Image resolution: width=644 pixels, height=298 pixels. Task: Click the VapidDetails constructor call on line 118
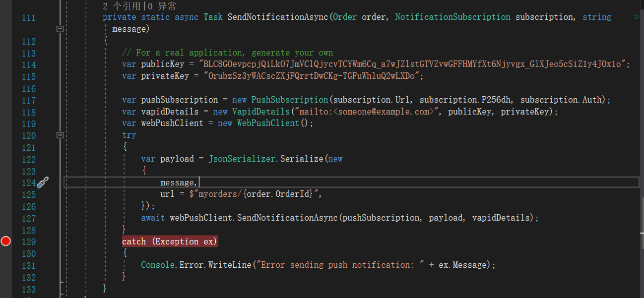tap(261, 111)
